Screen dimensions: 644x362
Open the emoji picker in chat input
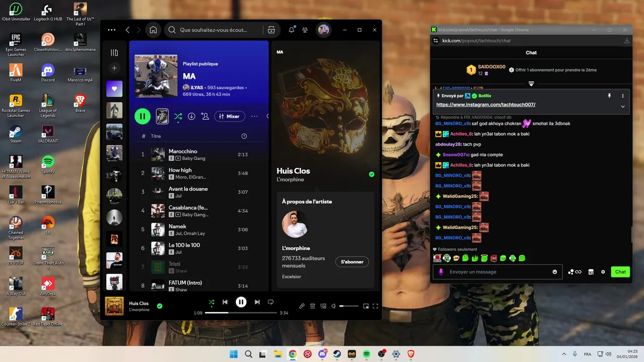[x=555, y=272]
